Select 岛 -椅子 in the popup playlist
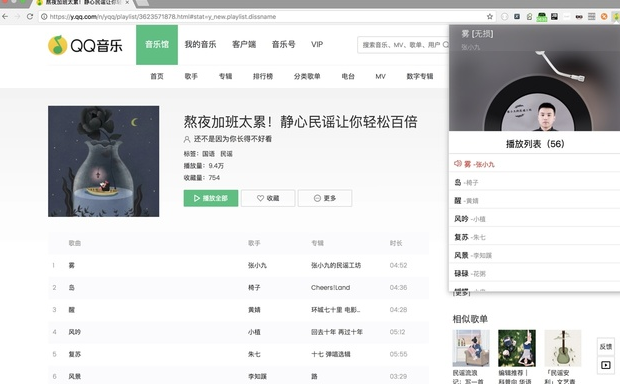Viewport: 620px width, 388px height. [534, 182]
